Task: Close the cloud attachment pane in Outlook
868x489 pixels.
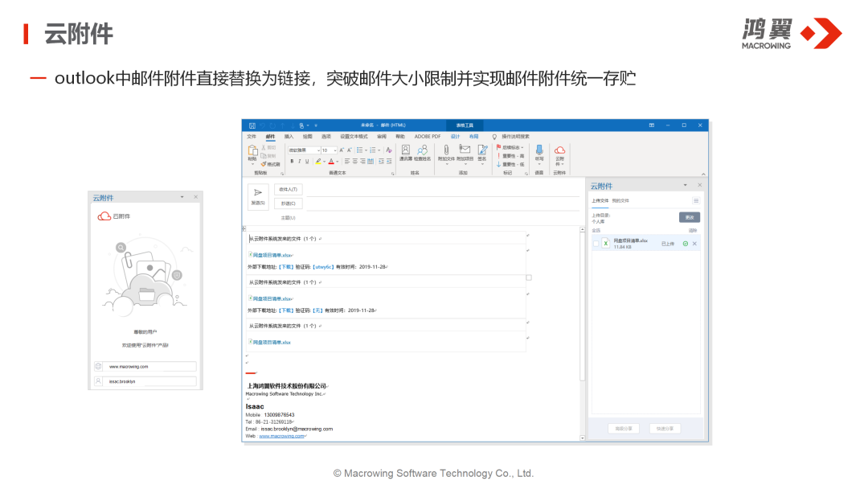Action: (x=700, y=185)
